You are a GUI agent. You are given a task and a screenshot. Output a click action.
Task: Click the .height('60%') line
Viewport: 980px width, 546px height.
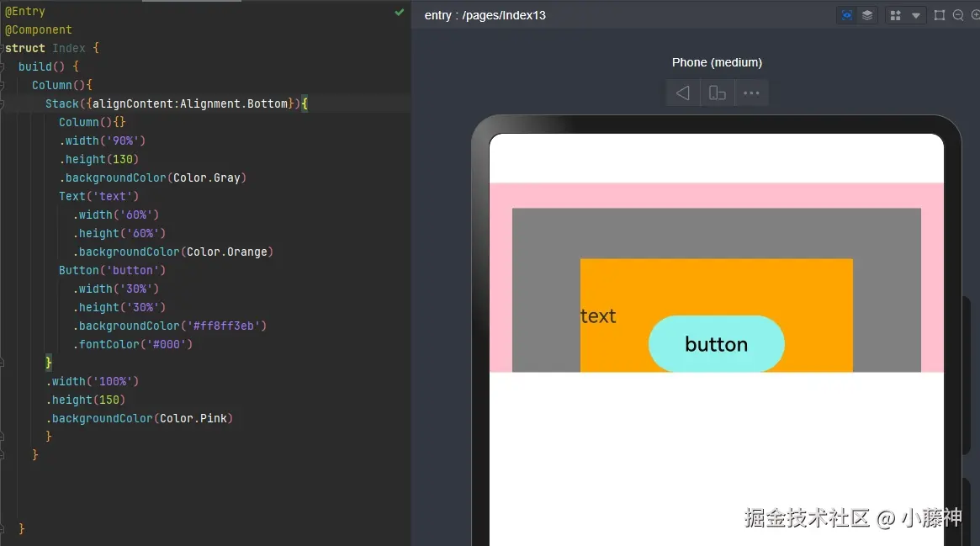[119, 233]
